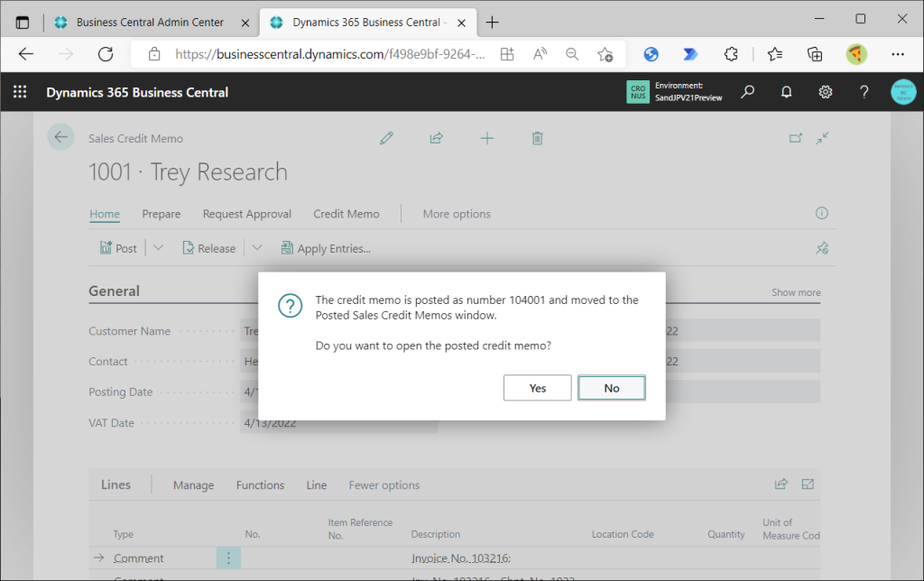The height and width of the screenshot is (581, 924).
Task: Collapse the General section header
Action: [x=115, y=291]
